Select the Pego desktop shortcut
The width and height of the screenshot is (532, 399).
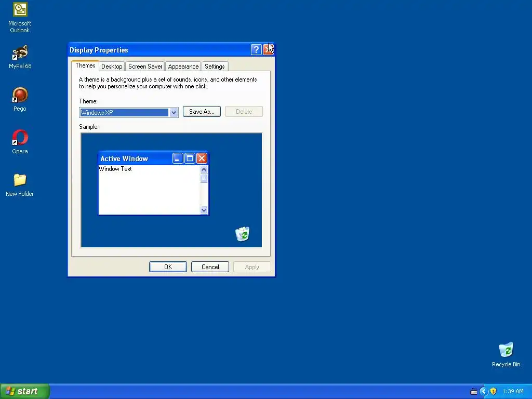(x=20, y=99)
